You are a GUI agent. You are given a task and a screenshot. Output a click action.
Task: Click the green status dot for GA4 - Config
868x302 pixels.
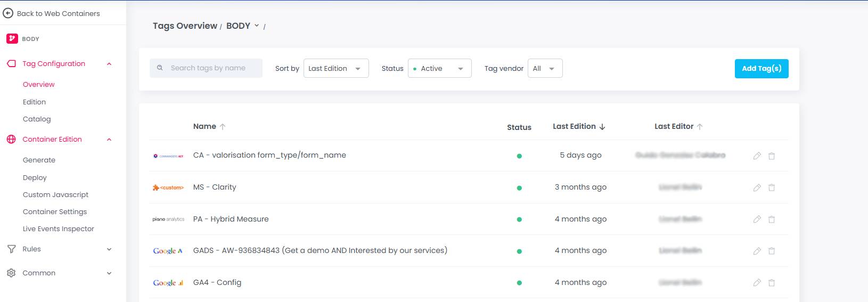(x=519, y=283)
